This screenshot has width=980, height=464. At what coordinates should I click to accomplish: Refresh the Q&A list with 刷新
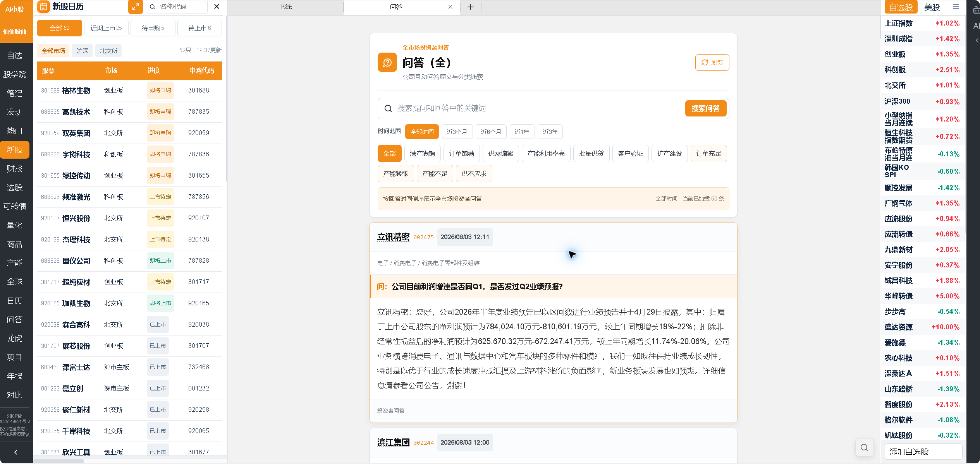[x=712, y=62]
